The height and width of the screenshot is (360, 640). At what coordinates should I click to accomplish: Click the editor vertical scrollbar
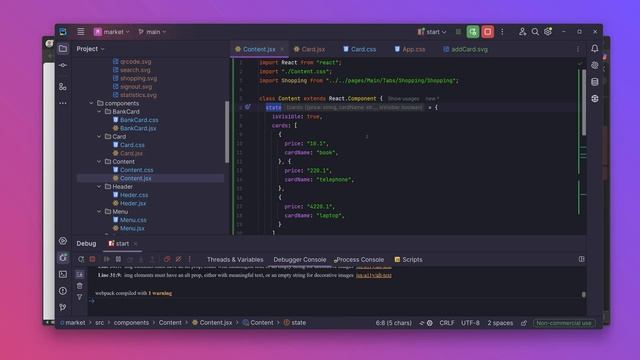point(584,103)
